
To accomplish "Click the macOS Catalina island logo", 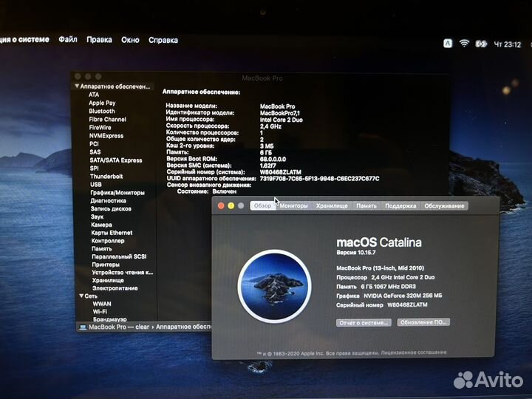I will coord(274,286).
